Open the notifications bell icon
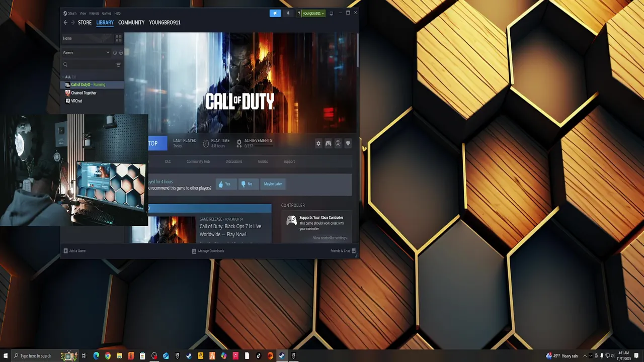The image size is (644, 362). point(288,13)
